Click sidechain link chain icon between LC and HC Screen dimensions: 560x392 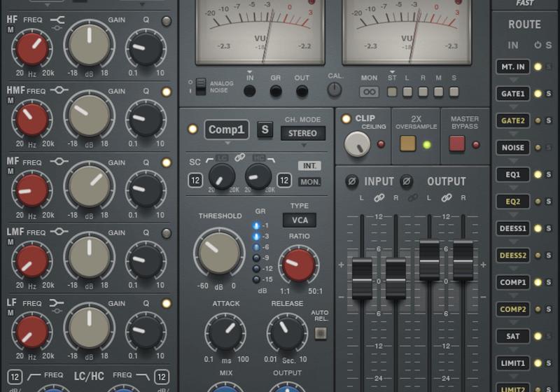click(239, 157)
